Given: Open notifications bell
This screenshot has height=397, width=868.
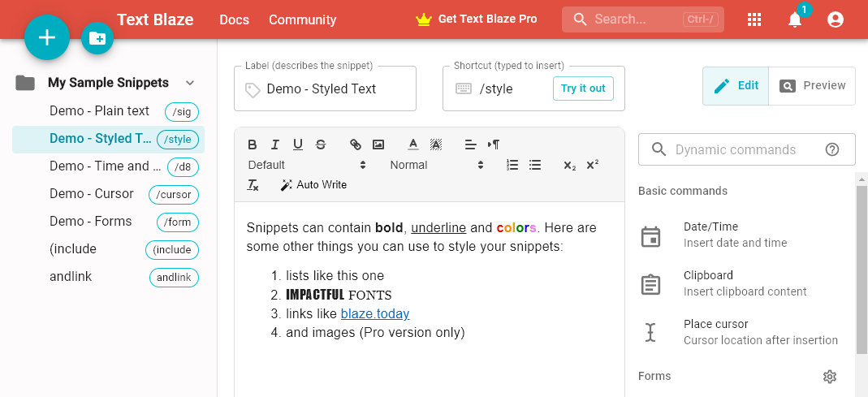Looking at the screenshot, I should pyautogui.click(x=795, y=19).
